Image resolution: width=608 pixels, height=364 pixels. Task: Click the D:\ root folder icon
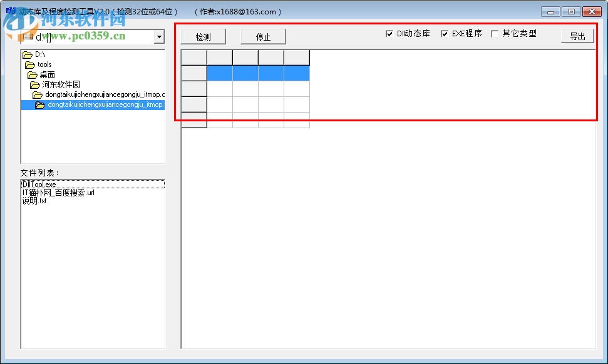click(x=28, y=55)
